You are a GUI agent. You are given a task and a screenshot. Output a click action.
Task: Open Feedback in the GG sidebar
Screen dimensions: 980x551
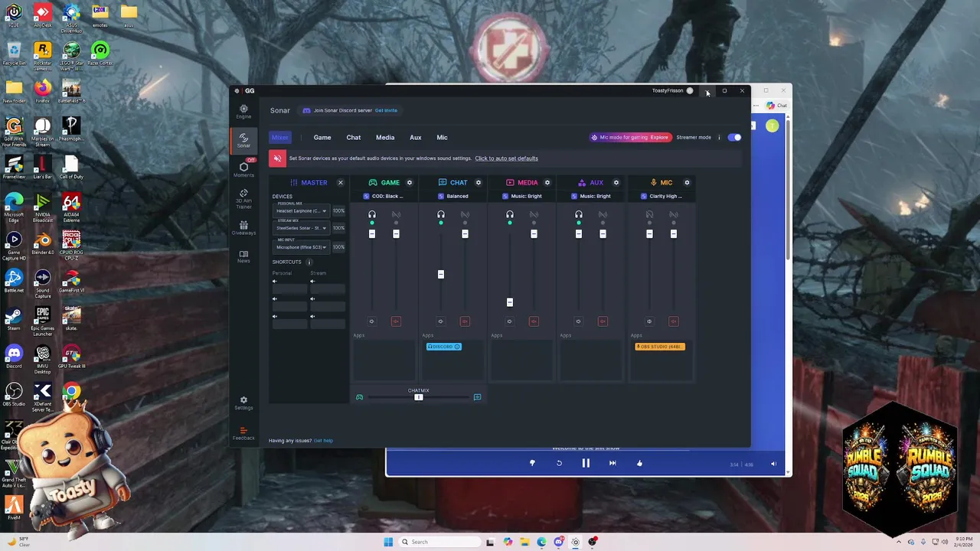(x=243, y=433)
